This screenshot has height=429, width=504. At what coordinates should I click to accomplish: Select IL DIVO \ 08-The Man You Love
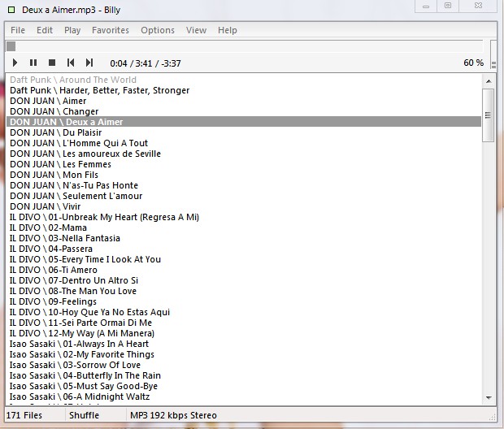244,291
